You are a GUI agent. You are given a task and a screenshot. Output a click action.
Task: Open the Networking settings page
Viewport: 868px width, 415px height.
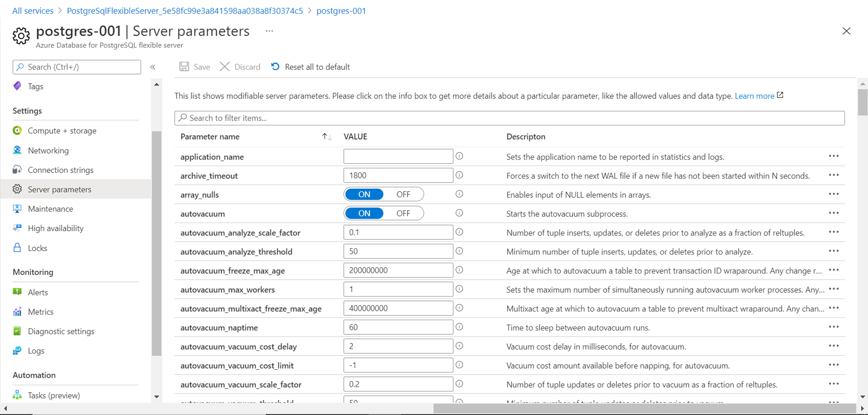[48, 150]
